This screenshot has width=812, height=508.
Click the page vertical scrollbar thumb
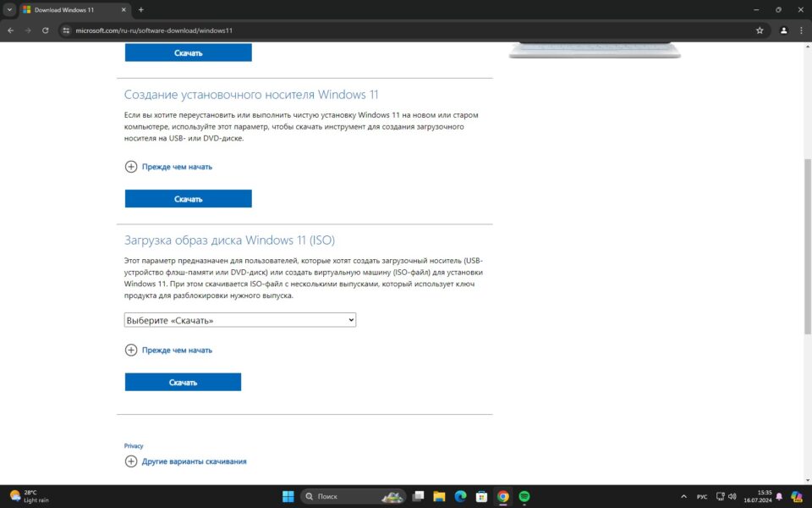807,246
